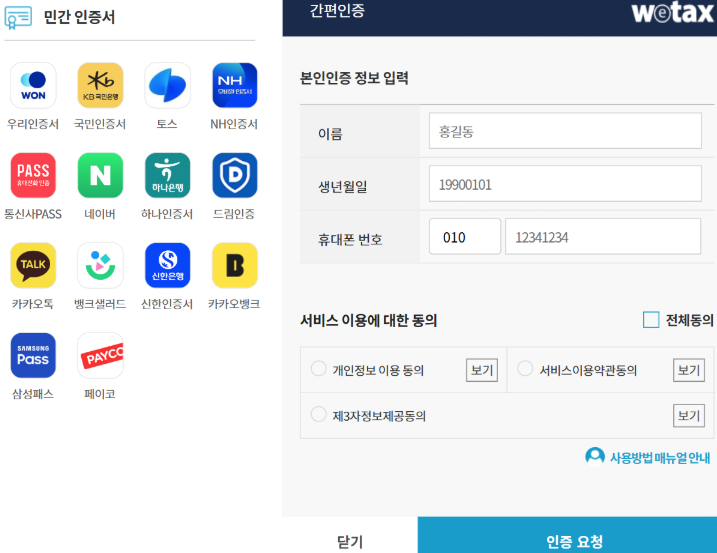Choose the PAYCO authentication icon
The width and height of the screenshot is (717, 553).
[100, 355]
